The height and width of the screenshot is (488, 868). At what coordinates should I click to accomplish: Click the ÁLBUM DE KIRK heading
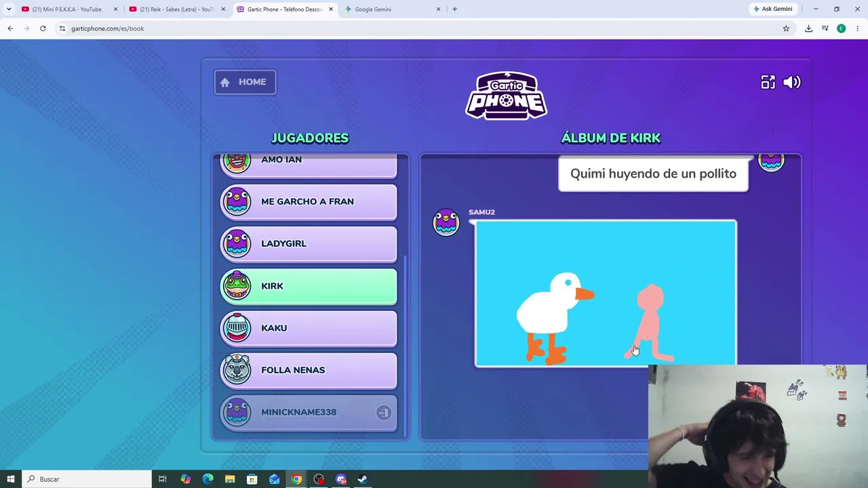[610, 138]
